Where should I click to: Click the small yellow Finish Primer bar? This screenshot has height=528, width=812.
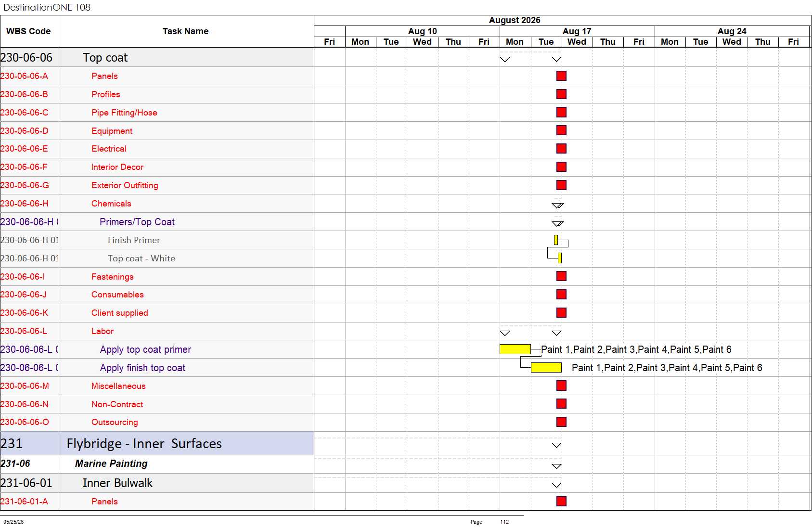(556, 240)
